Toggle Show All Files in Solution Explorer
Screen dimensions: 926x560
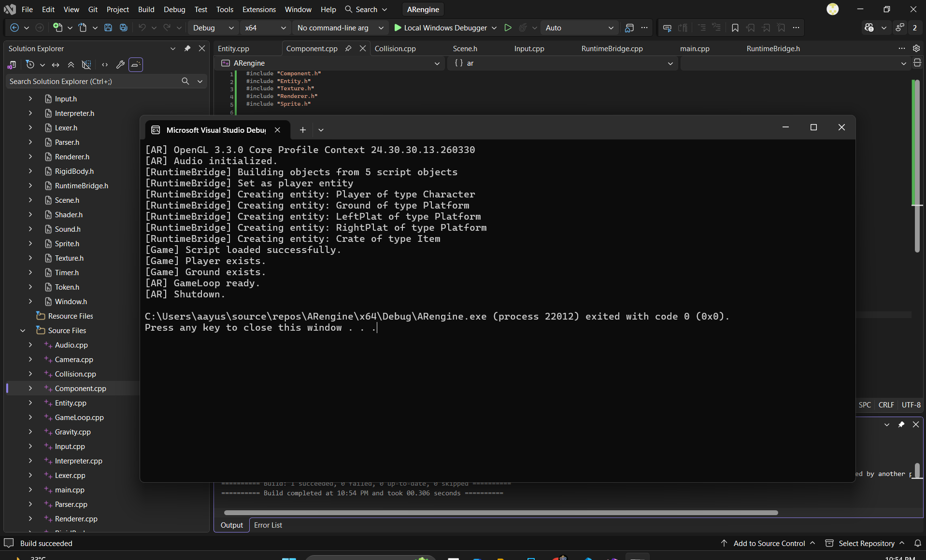coord(86,65)
